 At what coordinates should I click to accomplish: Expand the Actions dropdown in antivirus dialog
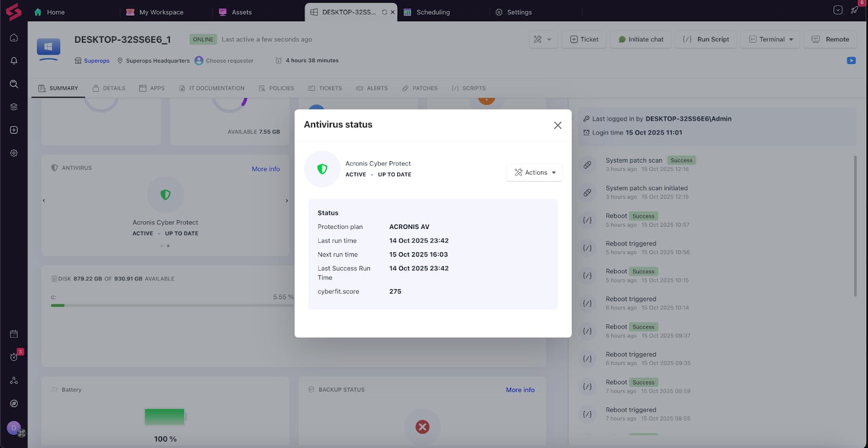pyautogui.click(x=534, y=172)
